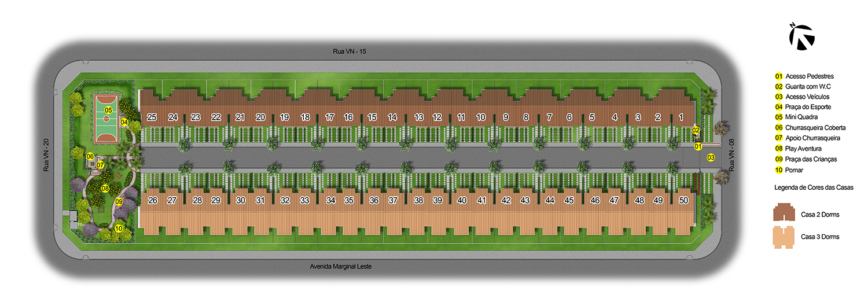Image resolution: width=868 pixels, height=306 pixels.
Task: Click the 'Pomar' legend entry
Action: click(x=794, y=170)
